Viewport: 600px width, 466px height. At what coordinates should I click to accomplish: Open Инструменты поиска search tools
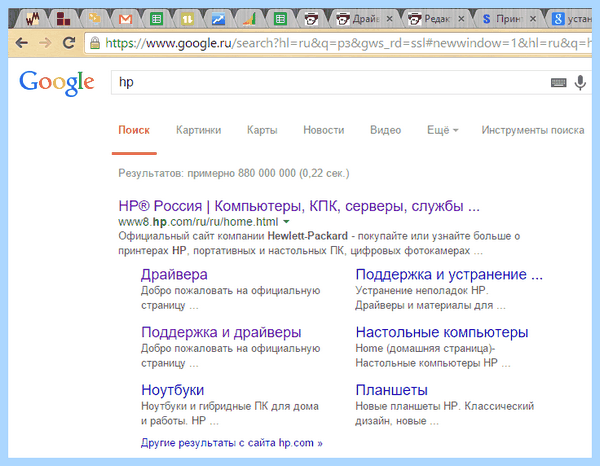(x=533, y=130)
